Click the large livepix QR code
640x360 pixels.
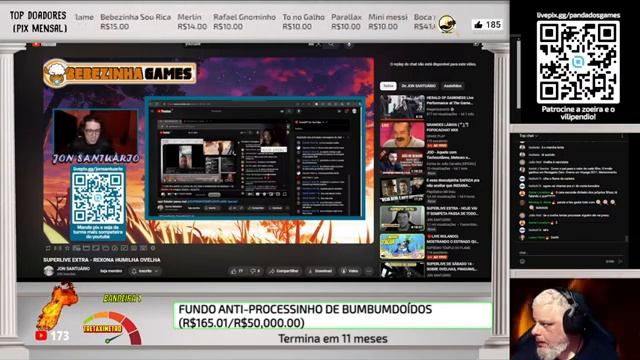[578, 62]
